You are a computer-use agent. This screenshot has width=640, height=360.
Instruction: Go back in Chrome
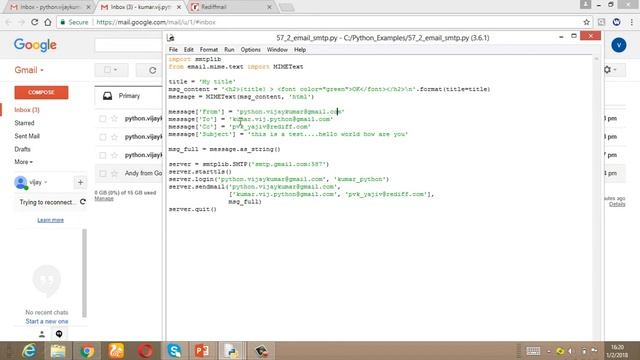[x=8, y=22]
